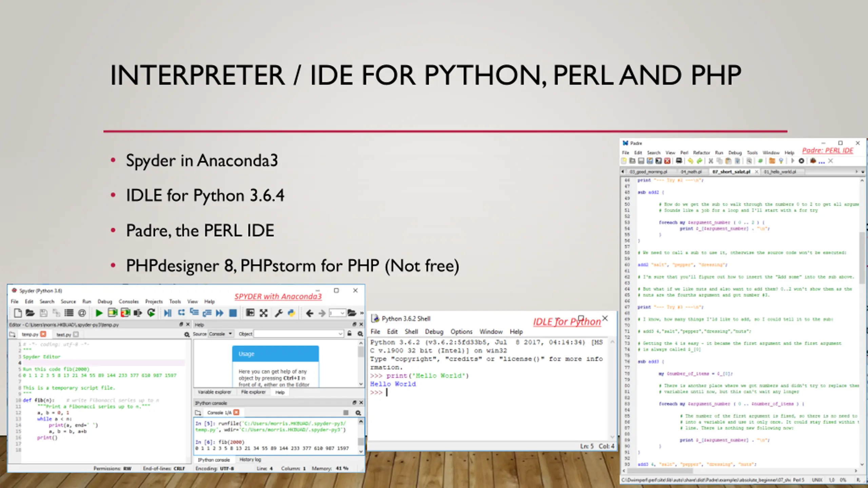Click Run current cell icon in Spyder

point(112,313)
